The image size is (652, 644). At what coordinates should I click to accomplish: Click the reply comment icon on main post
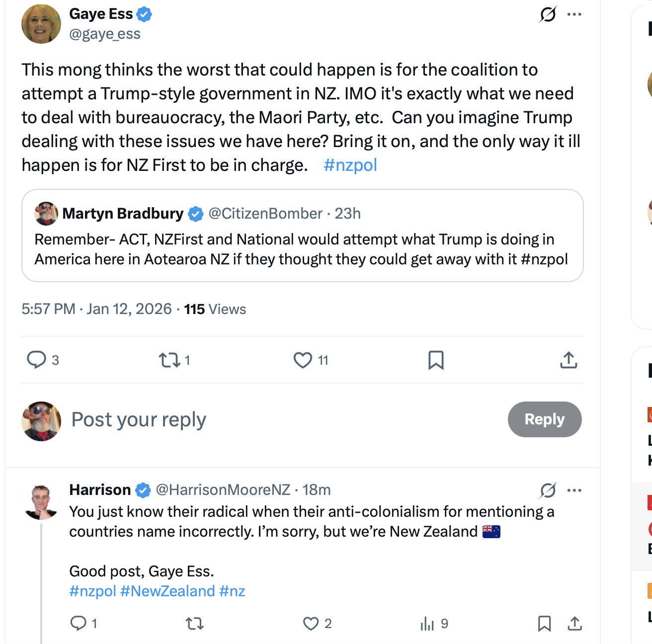coord(36,360)
